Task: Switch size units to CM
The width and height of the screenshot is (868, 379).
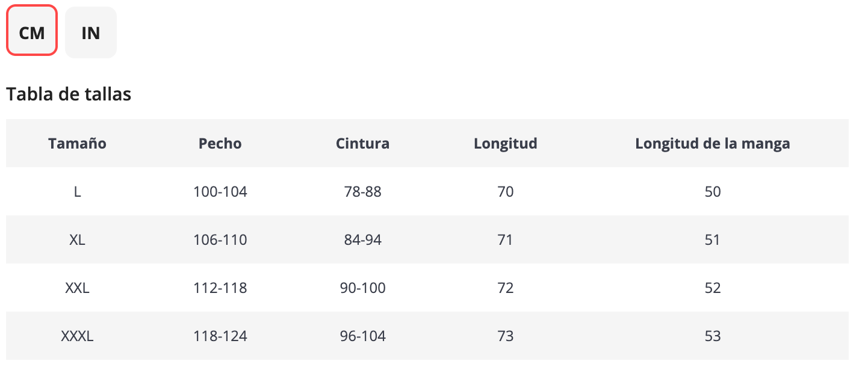Action: [x=32, y=32]
